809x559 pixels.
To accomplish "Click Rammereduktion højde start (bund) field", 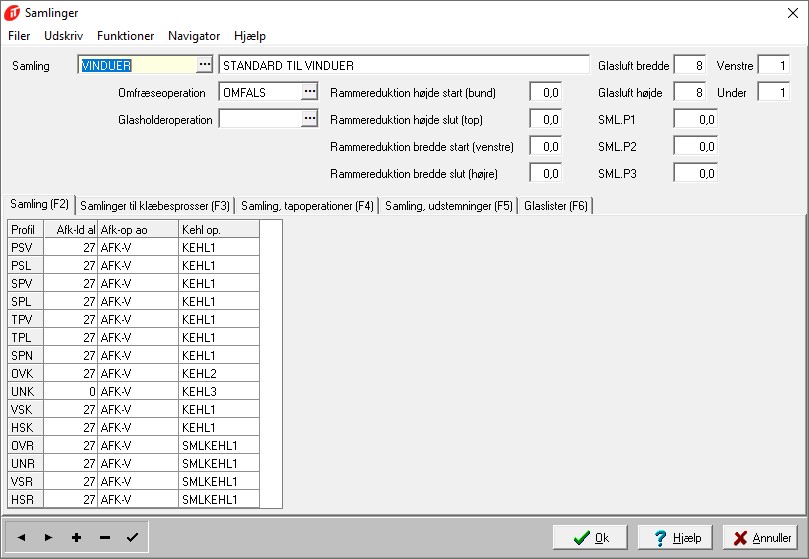I will [545, 92].
